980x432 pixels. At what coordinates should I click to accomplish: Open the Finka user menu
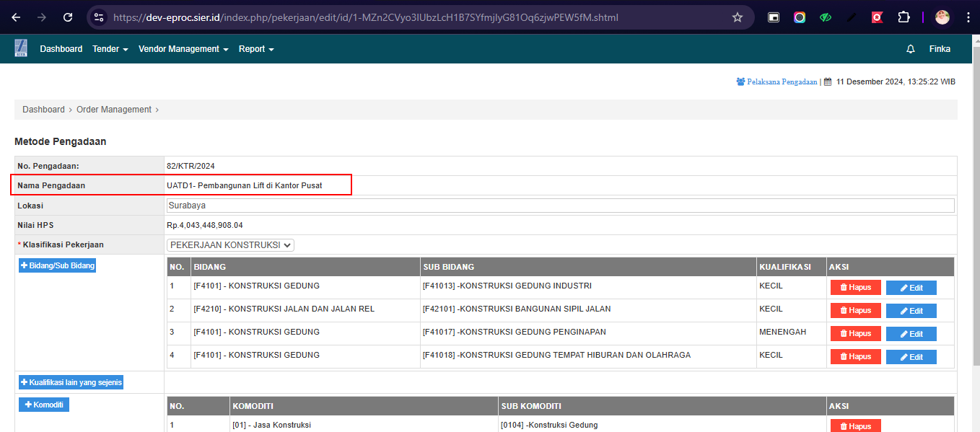point(940,49)
